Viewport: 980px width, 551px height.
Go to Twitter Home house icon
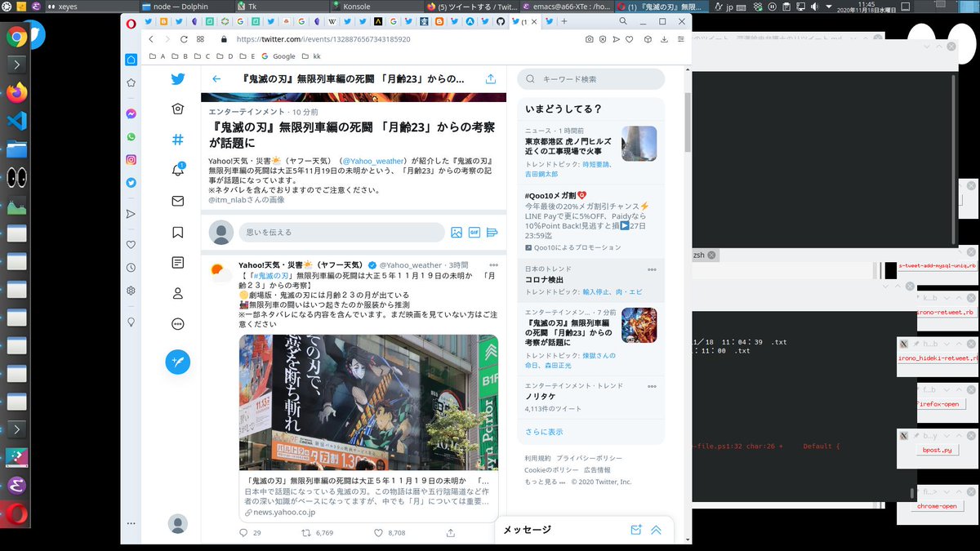pyautogui.click(x=177, y=109)
